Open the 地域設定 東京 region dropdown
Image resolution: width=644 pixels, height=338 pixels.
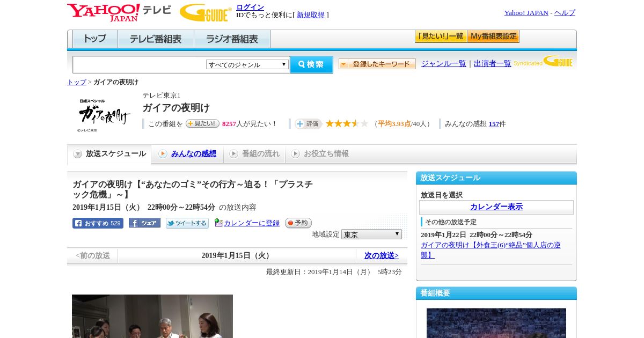(x=371, y=234)
